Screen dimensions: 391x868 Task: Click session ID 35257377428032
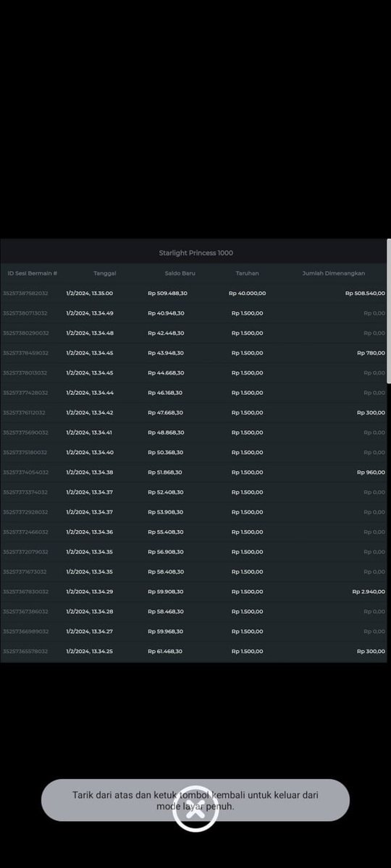pos(25,393)
